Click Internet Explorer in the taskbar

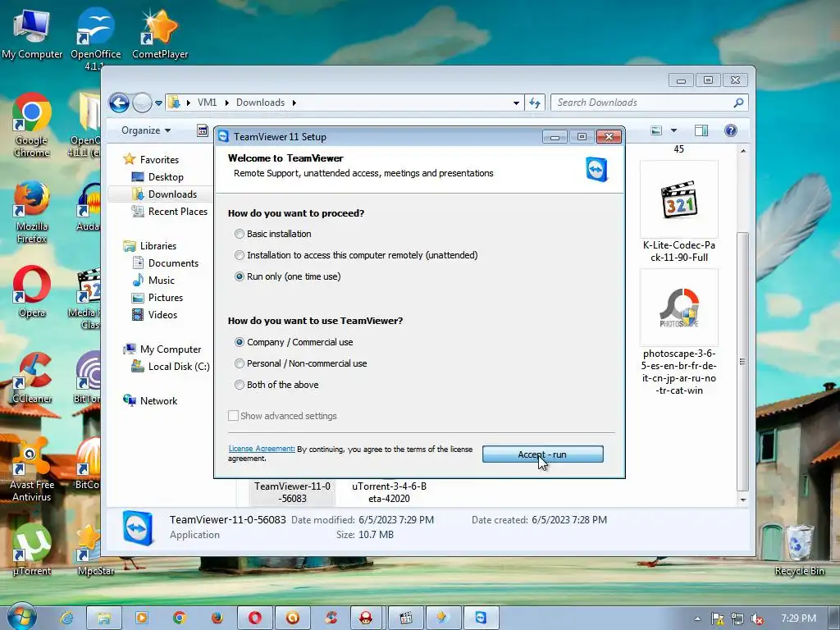66,618
